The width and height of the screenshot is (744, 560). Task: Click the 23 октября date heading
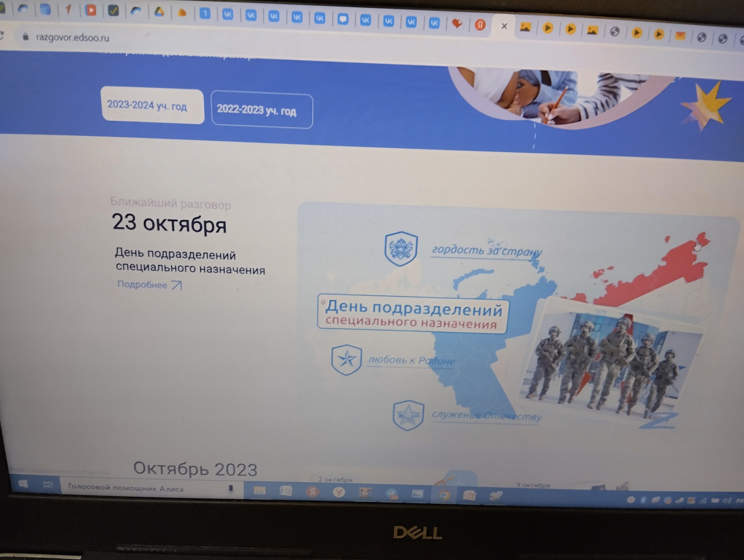169,223
